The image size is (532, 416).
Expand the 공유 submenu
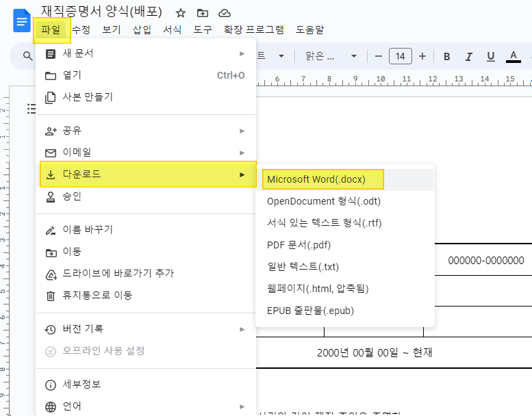pos(146,131)
